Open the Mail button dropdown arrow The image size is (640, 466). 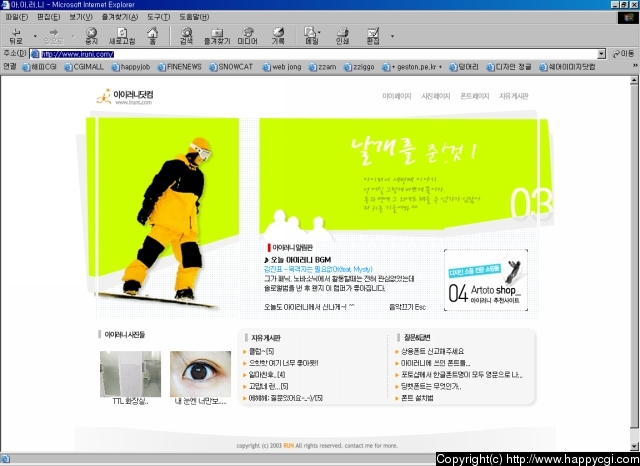click(319, 32)
